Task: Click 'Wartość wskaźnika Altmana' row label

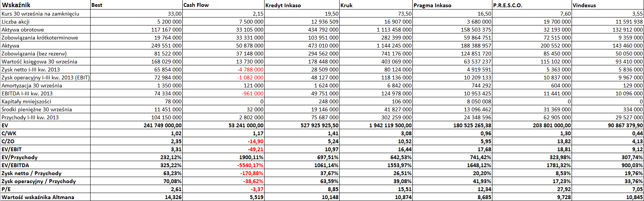Action: [x=38, y=197]
